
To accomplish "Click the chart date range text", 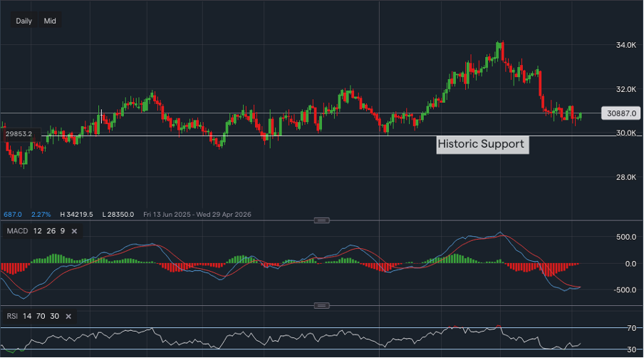I will [x=197, y=214].
